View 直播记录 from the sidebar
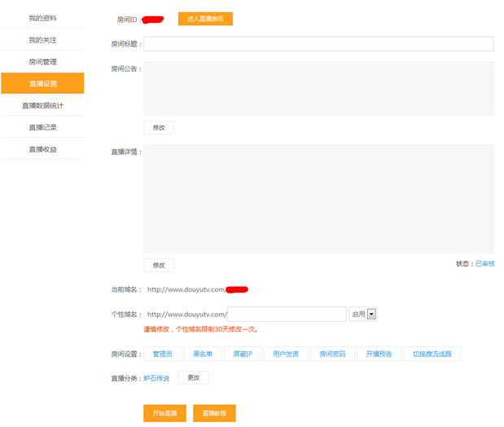The height and width of the screenshot is (427, 504). point(42,127)
